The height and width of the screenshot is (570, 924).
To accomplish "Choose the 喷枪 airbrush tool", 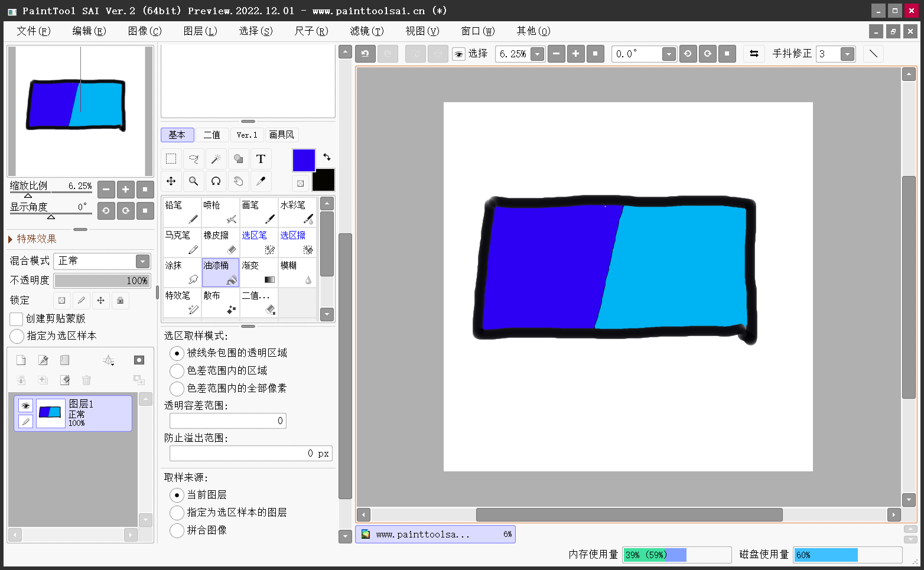I will coord(220,212).
